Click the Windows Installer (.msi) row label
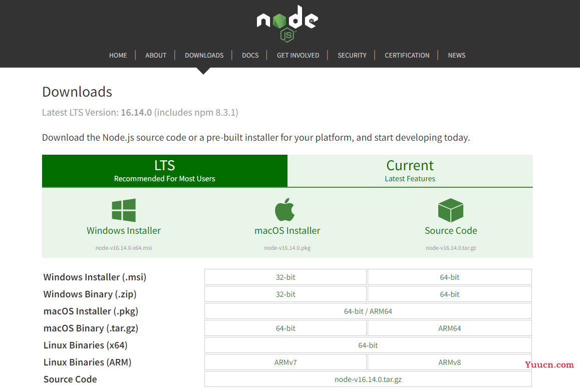The width and height of the screenshot is (580, 392). (x=95, y=277)
